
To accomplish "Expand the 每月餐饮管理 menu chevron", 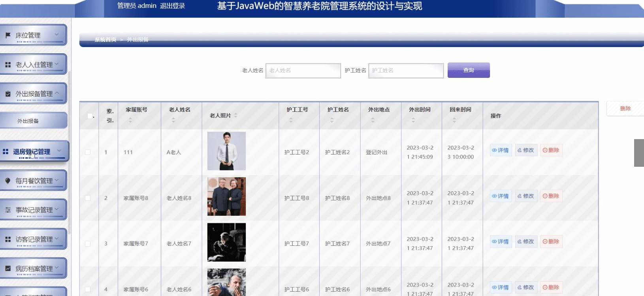I will coord(56,180).
